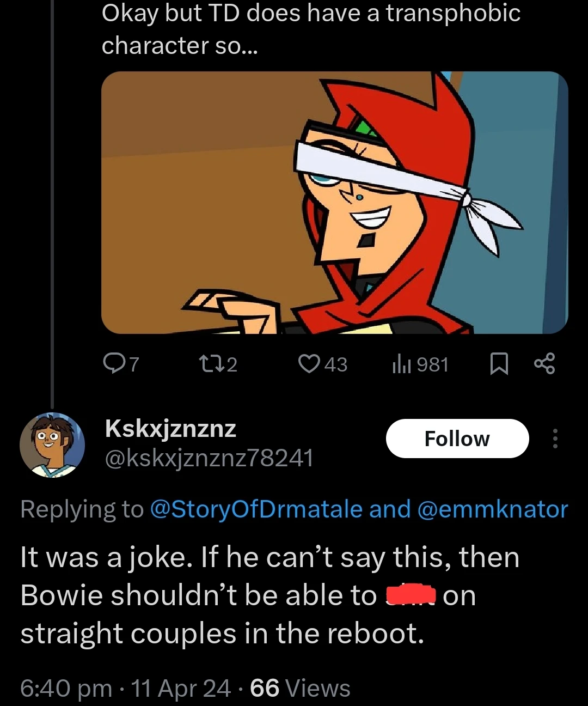Open the @StoryOfDrmatale mention link
This screenshot has height=706, width=588.
click(x=256, y=509)
